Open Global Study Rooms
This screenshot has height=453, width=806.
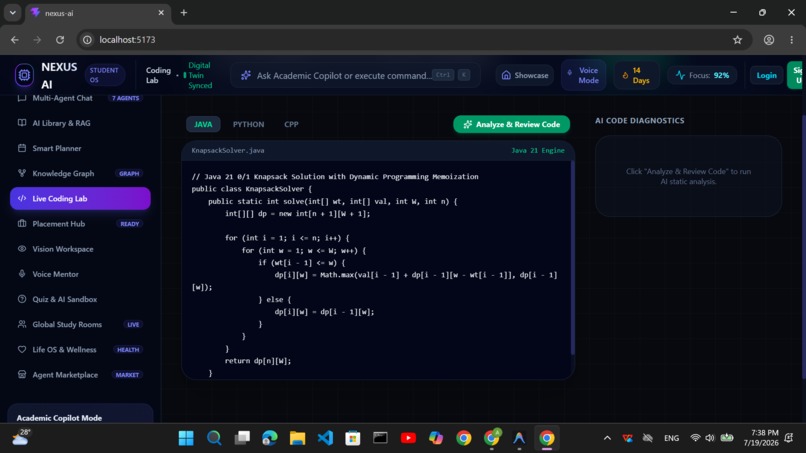(80, 324)
